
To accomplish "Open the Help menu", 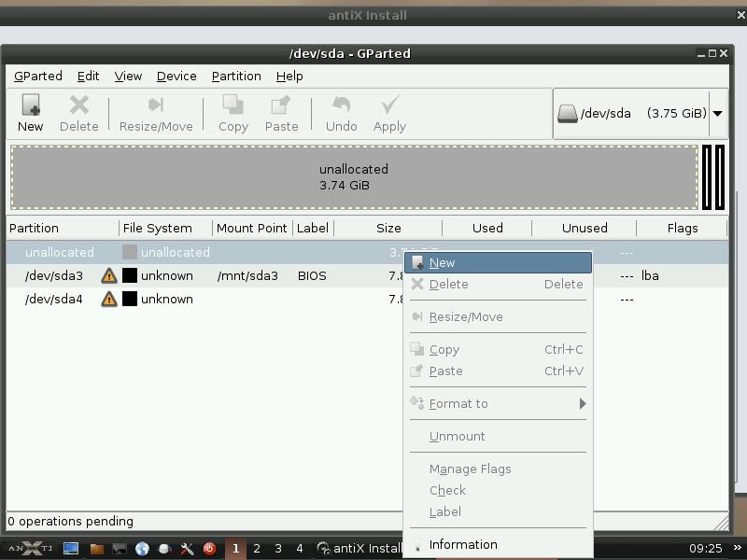I will pyautogui.click(x=289, y=77).
